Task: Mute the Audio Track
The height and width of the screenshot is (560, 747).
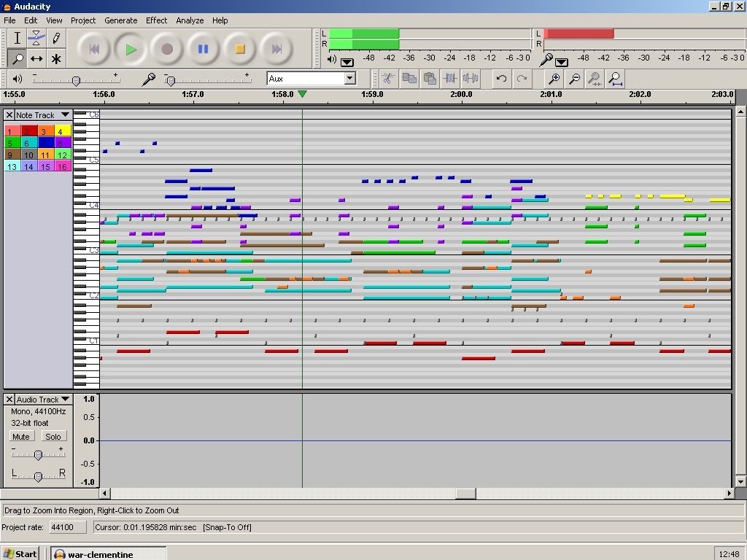Action: 21,437
